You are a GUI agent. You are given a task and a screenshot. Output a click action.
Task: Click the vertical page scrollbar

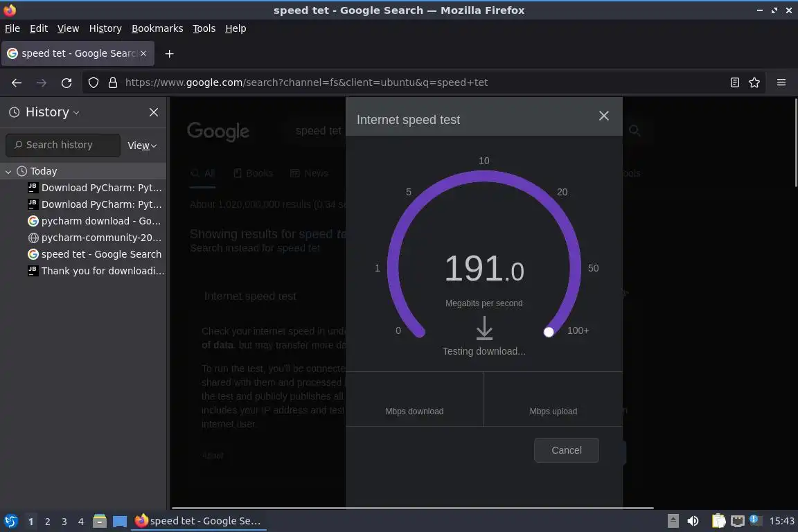pyautogui.click(x=795, y=143)
